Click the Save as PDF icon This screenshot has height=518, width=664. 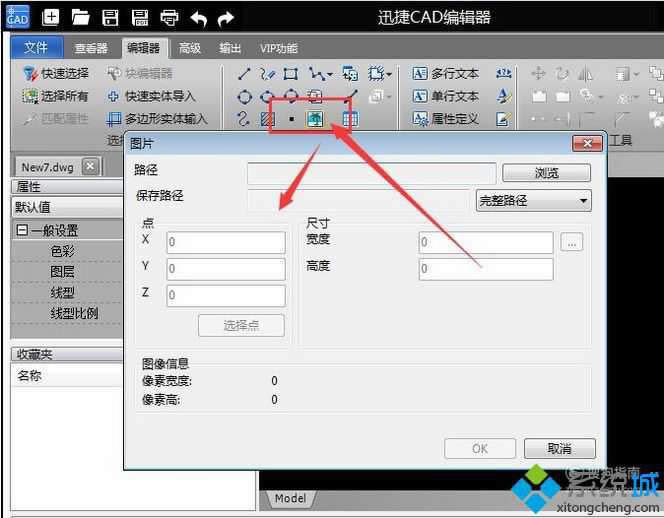(x=140, y=17)
